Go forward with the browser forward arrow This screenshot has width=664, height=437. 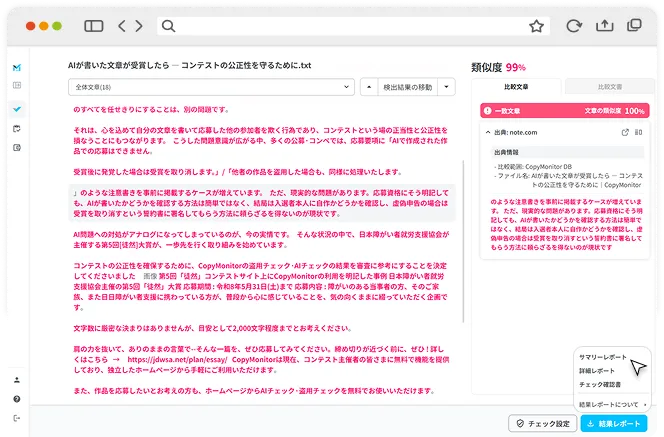click(139, 26)
